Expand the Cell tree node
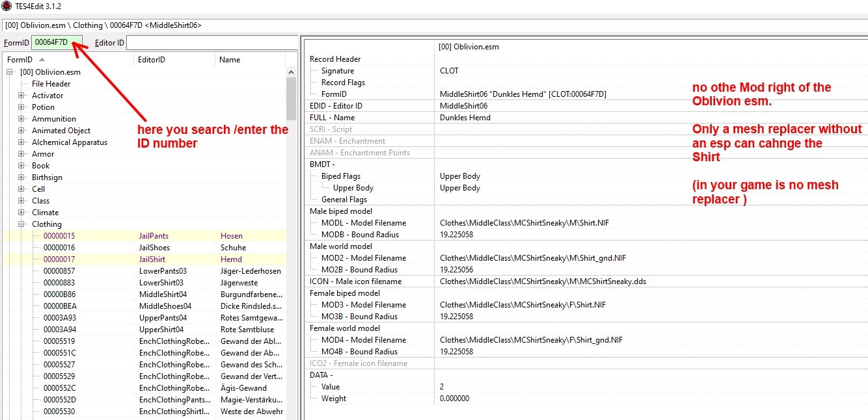The height and width of the screenshot is (420, 868). [x=21, y=189]
